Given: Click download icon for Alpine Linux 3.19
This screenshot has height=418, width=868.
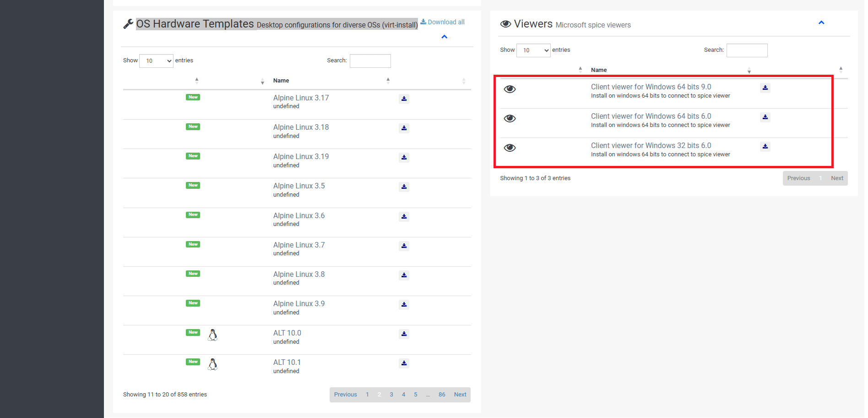Looking at the screenshot, I should click(x=404, y=157).
